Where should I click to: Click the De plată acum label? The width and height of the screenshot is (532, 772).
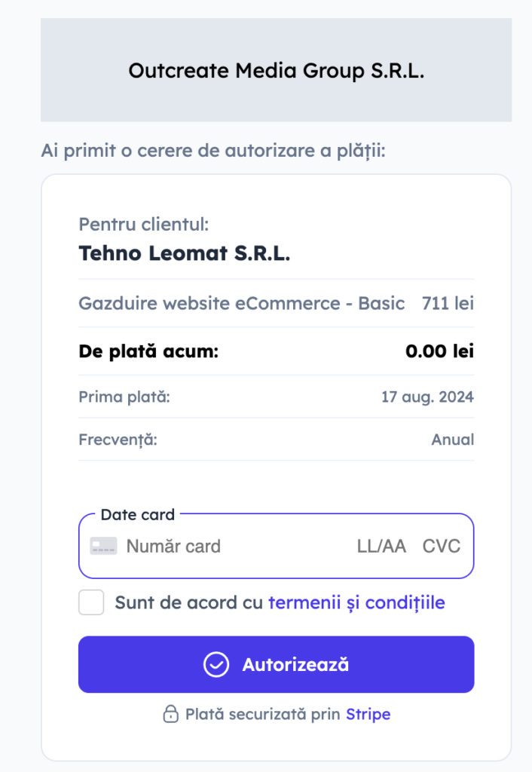tap(148, 351)
